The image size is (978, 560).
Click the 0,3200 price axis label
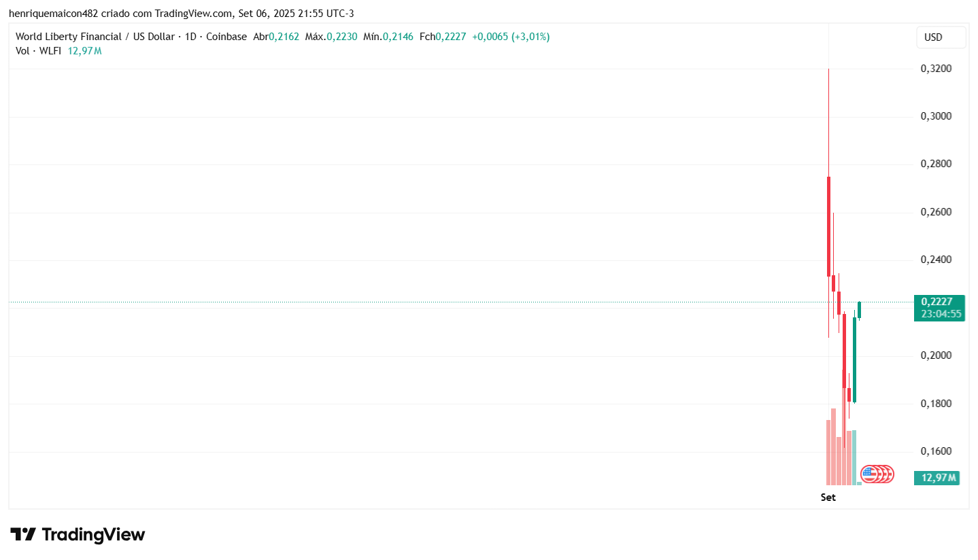point(937,69)
